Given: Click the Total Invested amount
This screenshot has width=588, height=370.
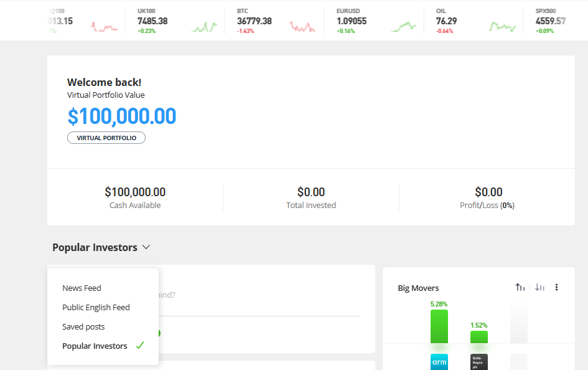Looking at the screenshot, I should click(x=311, y=192).
